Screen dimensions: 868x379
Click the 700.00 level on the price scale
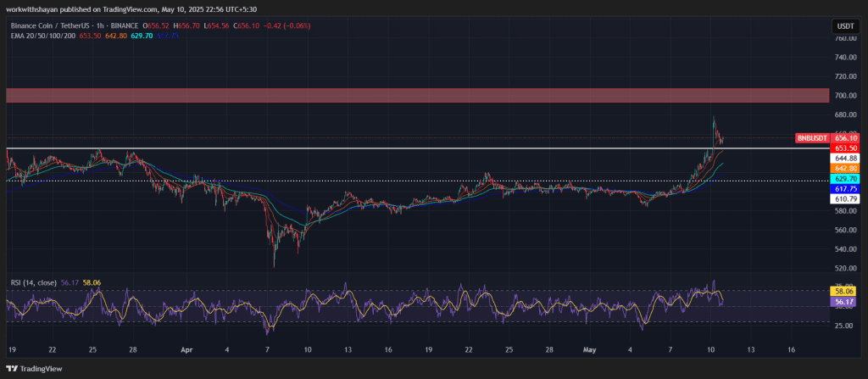point(845,96)
